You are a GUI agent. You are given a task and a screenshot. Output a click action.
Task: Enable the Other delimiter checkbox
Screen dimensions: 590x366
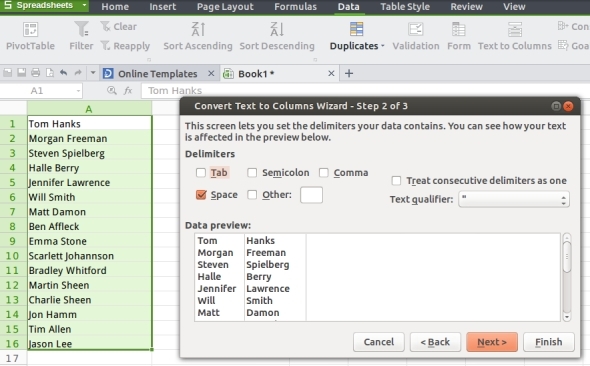tap(252, 194)
